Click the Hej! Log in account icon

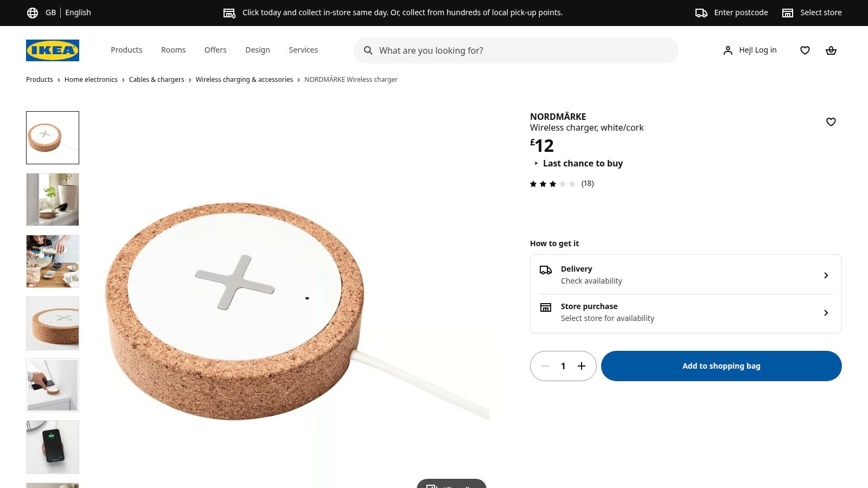[x=728, y=50]
